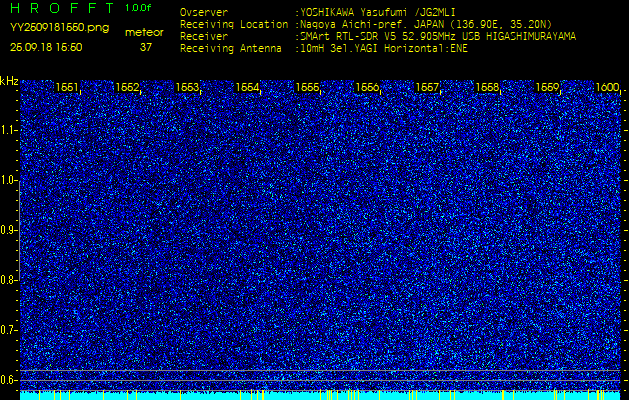Screen dimensions: 629x400
Task: Click the 1558 time marker
Action: (x=487, y=87)
